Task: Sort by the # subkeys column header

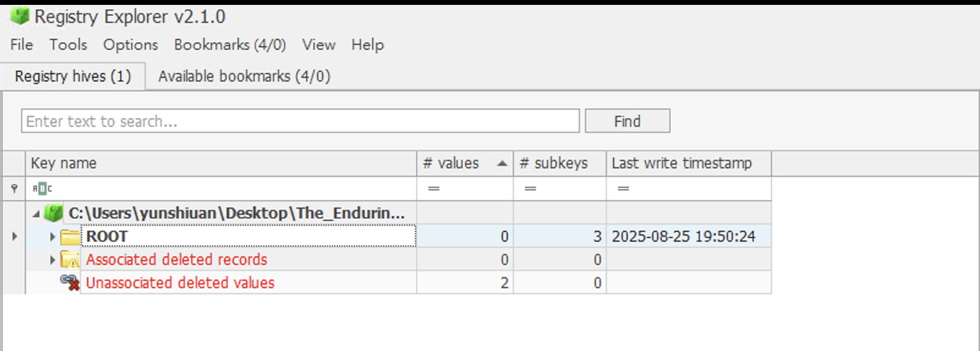Action: 554,163
